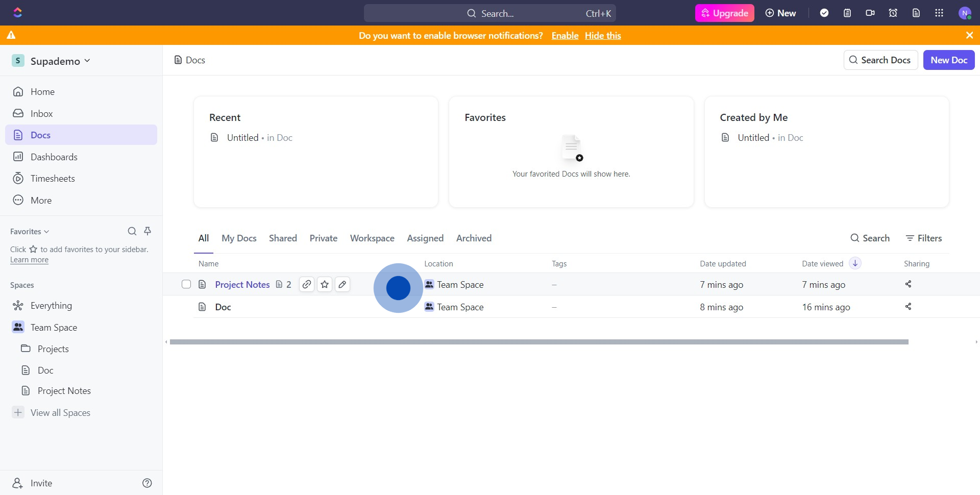Switch to the Archived tab

(x=474, y=238)
